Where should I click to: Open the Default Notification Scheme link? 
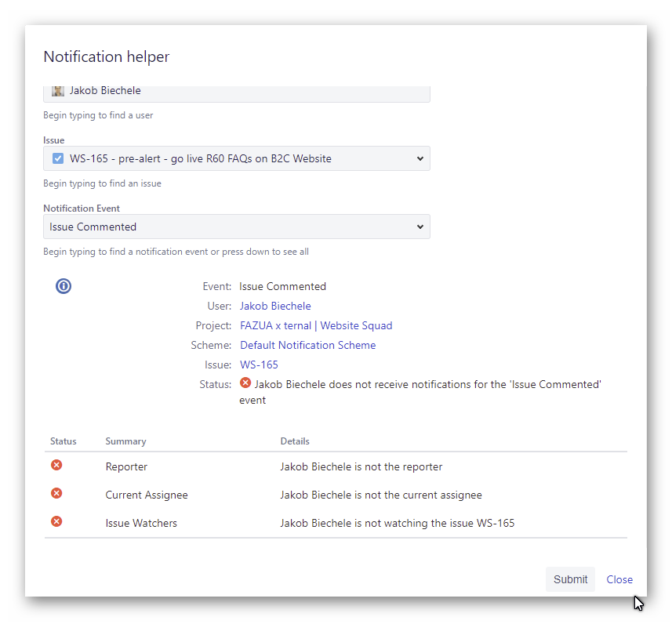tap(307, 346)
